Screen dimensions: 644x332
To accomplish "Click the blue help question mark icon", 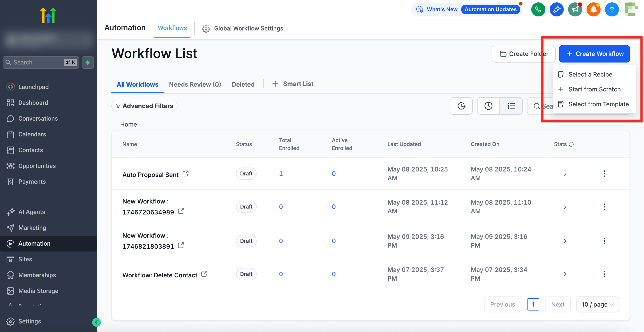I will click(x=612, y=9).
